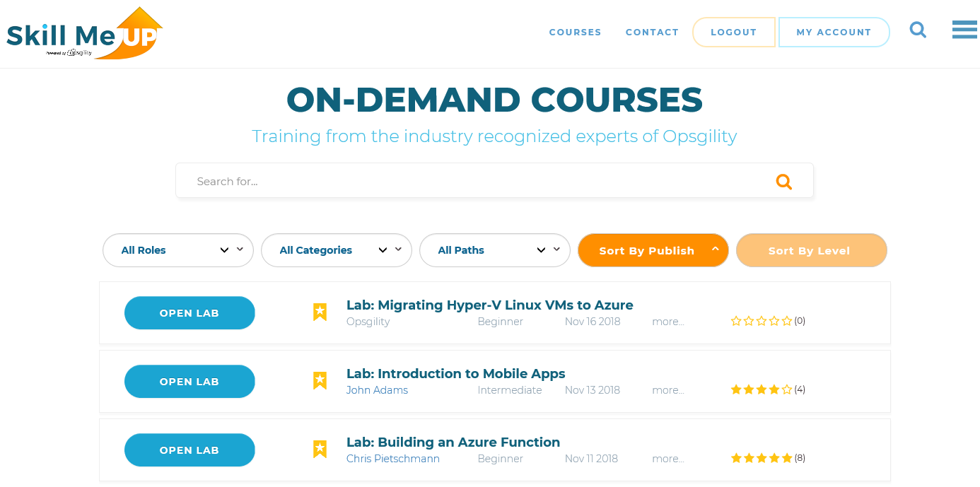Click star rating for Building an Azure Function
The width and height of the screenshot is (980, 487).
coord(762,458)
